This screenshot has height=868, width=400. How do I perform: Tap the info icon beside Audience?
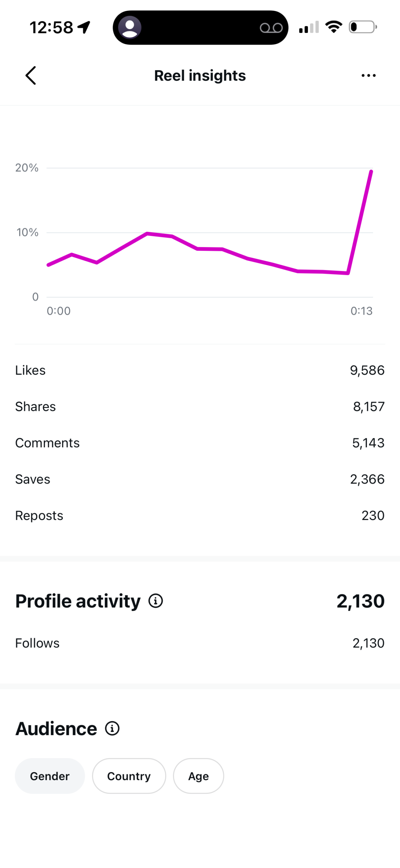[112, 728]
